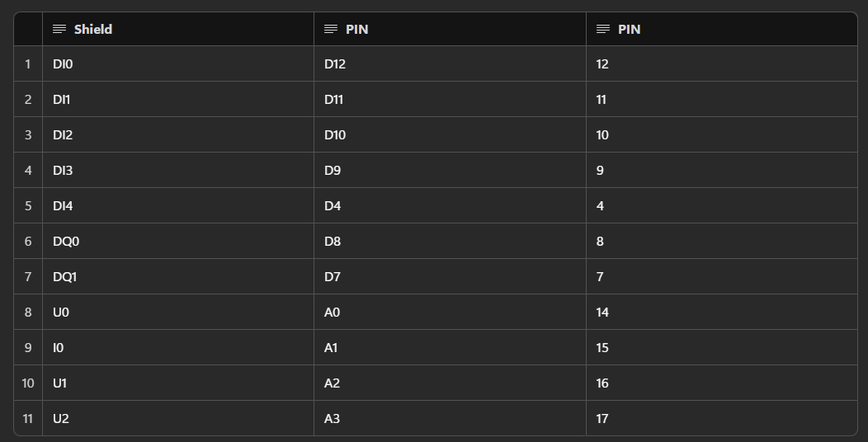Click the DI4 shield cell
This screenshot has width=868, height=442.
click(63, 206)
